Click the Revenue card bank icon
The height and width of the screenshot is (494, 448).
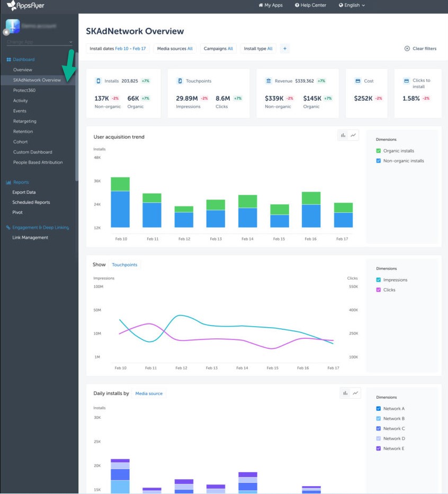coord(269,81)
